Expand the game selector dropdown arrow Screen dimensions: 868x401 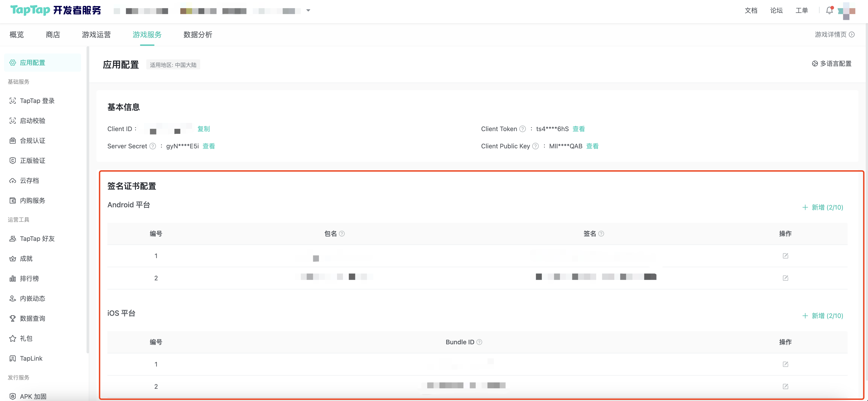tap(308, 10)
